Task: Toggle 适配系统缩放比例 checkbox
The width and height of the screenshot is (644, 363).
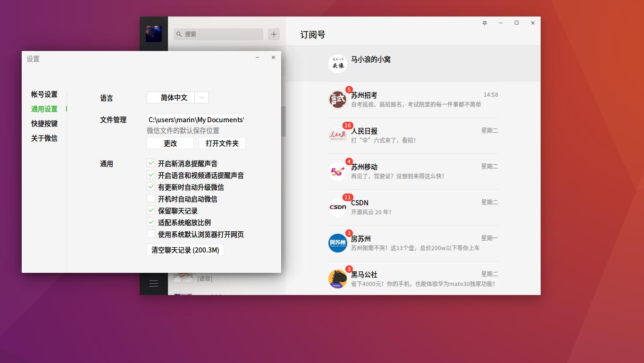Action: pos(151,222)
